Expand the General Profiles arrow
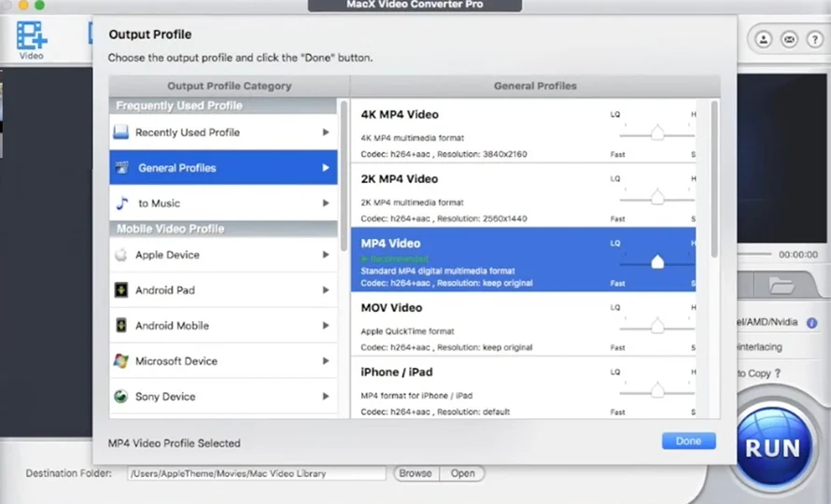This screenshot has width=831, height=504. click(x=326, y=167)
